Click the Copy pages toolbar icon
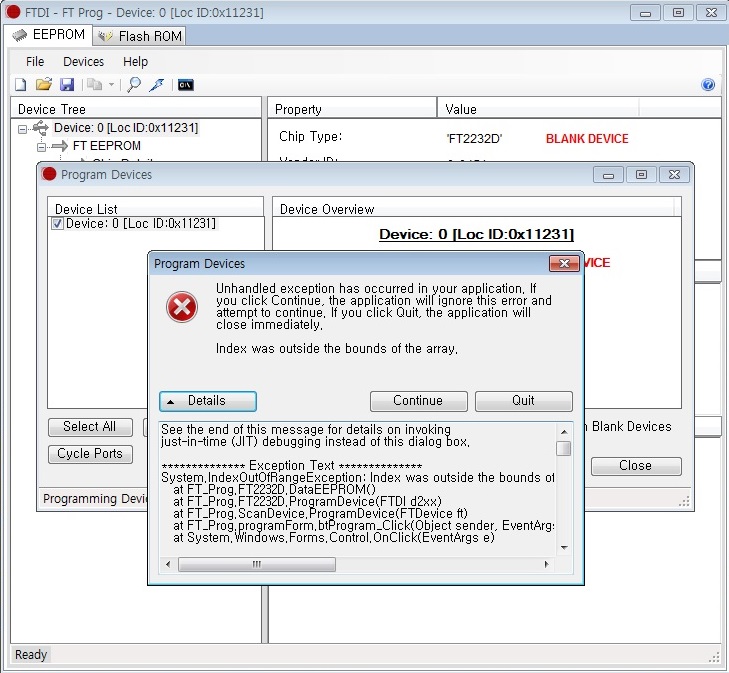Viewport: 729px width, 673px height. click(95, 85)
